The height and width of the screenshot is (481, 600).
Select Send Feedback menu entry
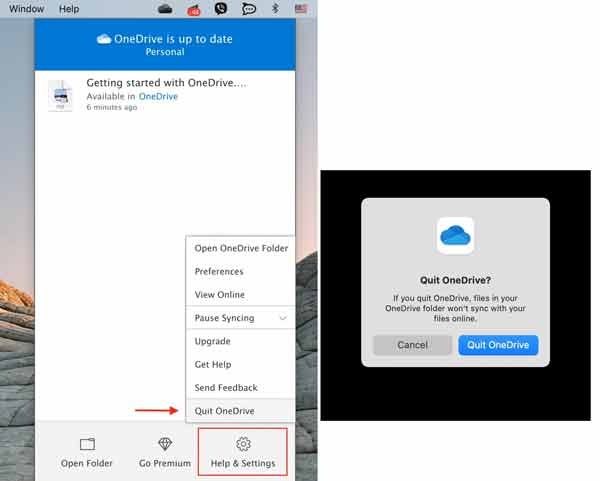pos(241,387)
